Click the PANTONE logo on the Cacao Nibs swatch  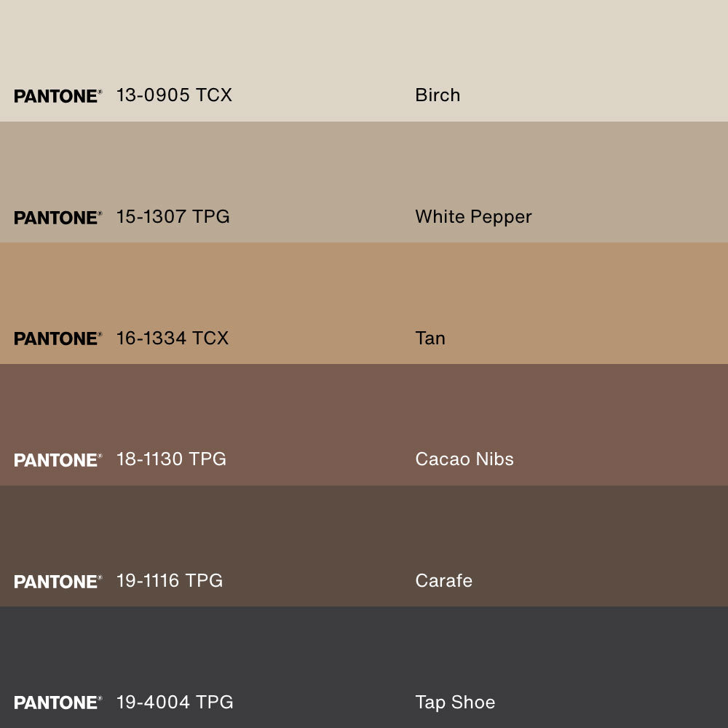coord(58,460)
